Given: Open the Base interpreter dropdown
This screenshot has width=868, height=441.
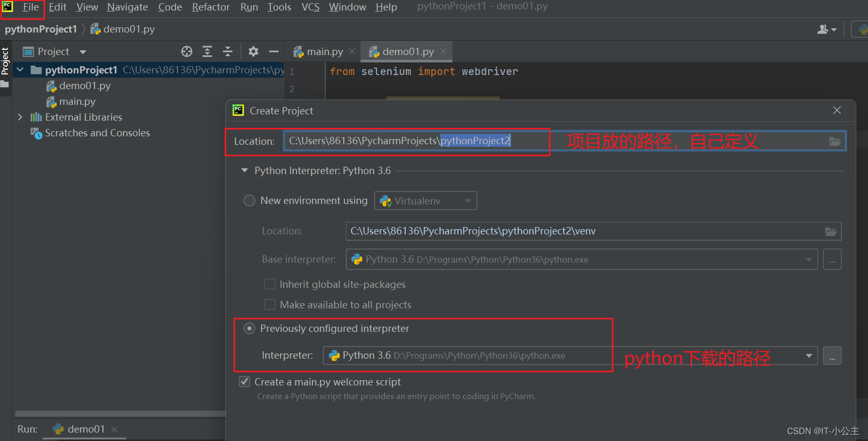Looking at the screenshot, I should click(582, 260).
